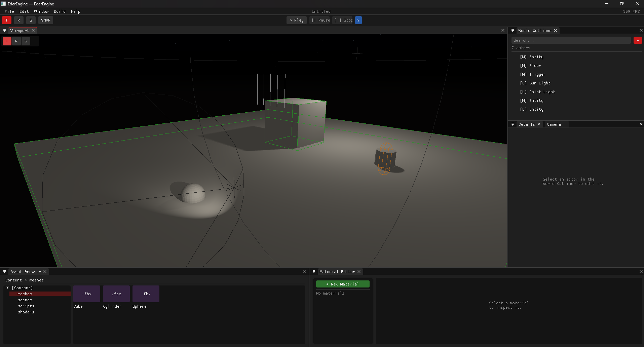Close the Details dock panel
644x347 pixels.
pos(641,124)
